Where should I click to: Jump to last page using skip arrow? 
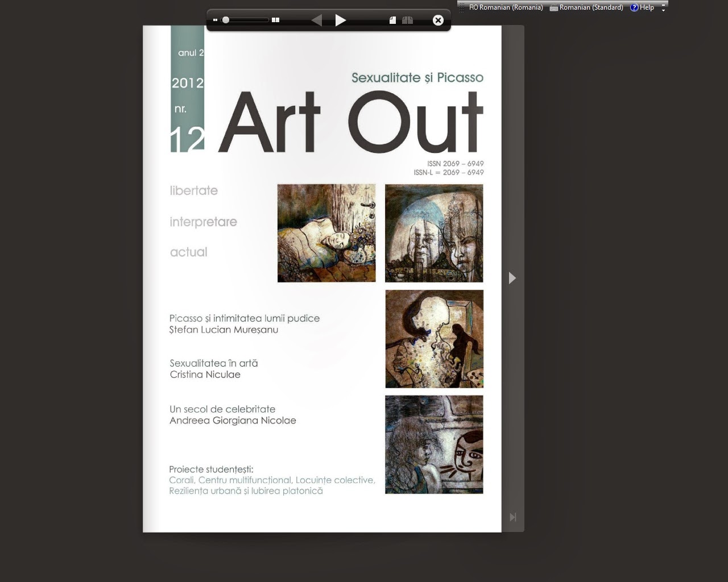[x=513, y=517]
